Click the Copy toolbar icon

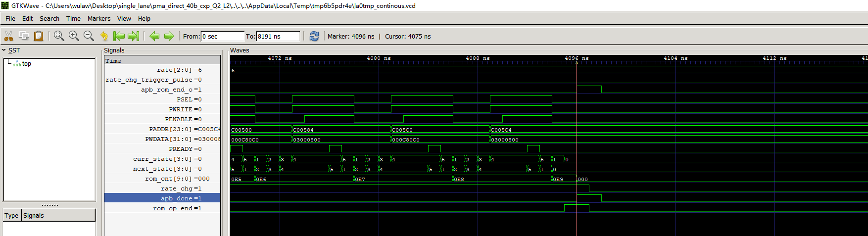24,36
